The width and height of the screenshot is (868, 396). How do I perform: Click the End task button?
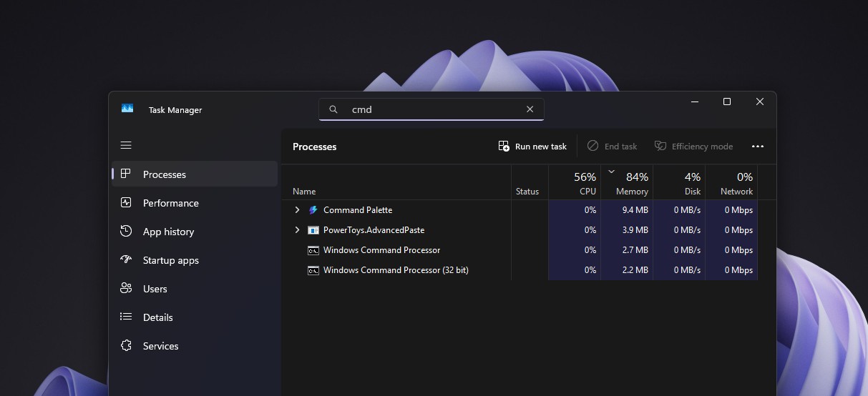(612, 146)
